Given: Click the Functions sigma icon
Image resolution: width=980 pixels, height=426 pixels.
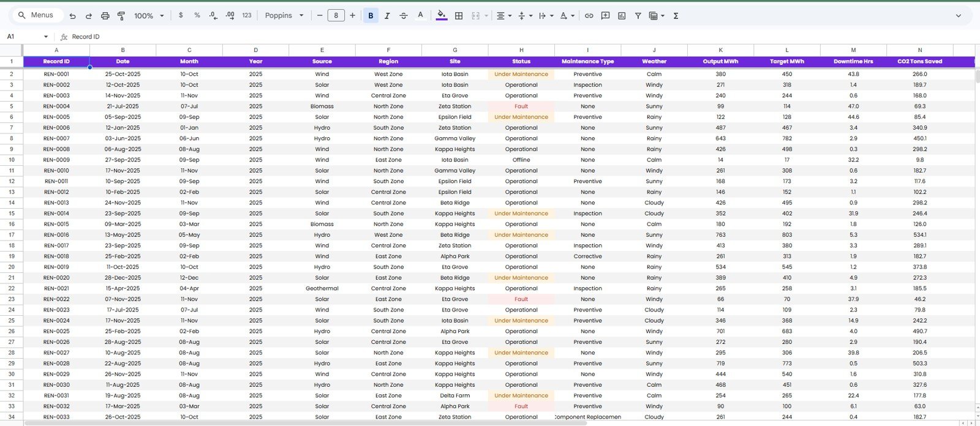Looking at the screenshot, I should (676, 16).
